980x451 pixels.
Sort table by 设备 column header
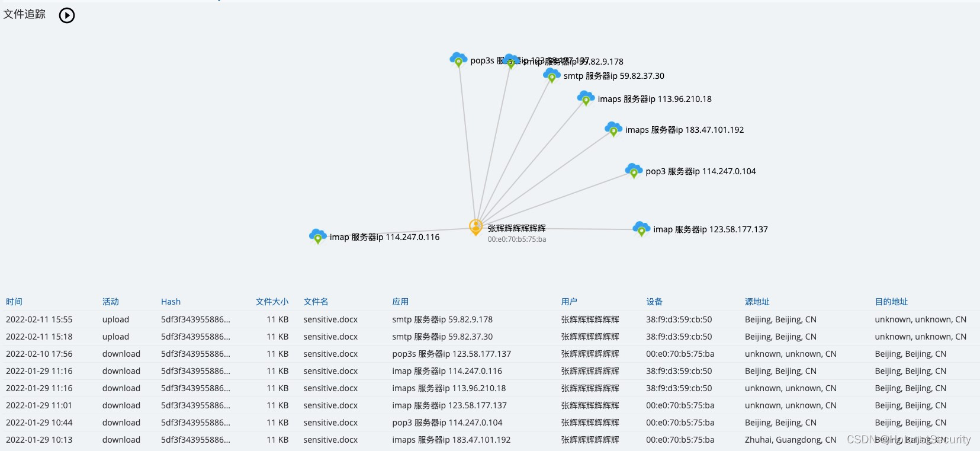[654, 302]
